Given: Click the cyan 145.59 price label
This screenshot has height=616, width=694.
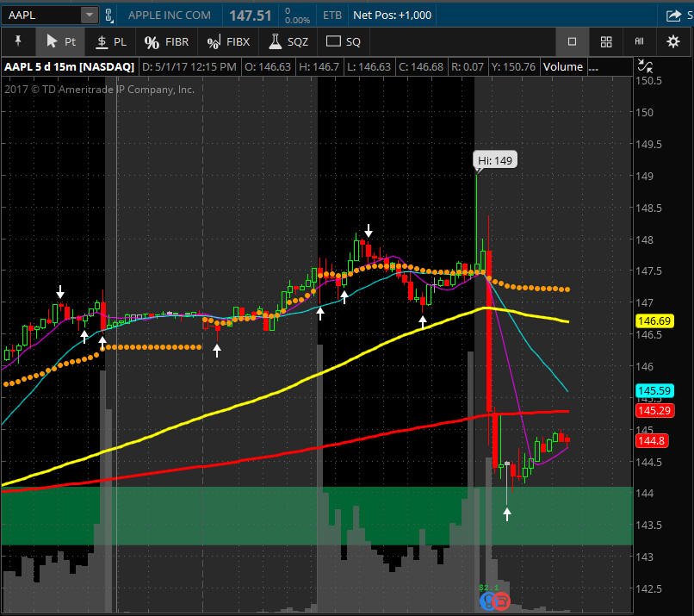Looking at the screenshot, I should [654, 390].
